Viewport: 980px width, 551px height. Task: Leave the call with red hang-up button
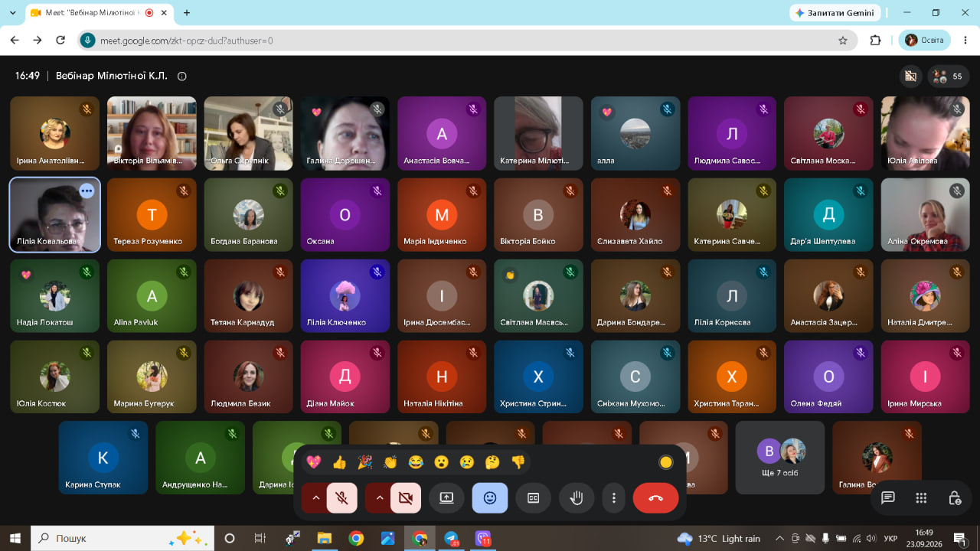click(656, 498)
